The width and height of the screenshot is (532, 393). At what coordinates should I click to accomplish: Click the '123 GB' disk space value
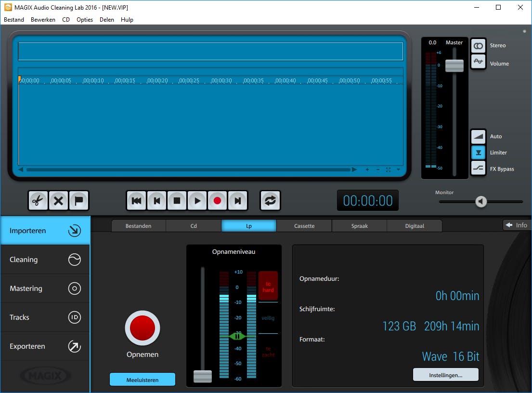click(x=399, y=326)
